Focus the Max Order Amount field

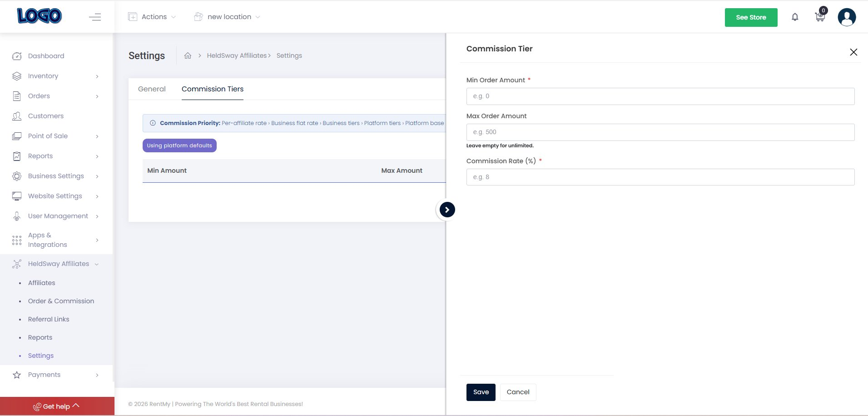click(660, 132)
